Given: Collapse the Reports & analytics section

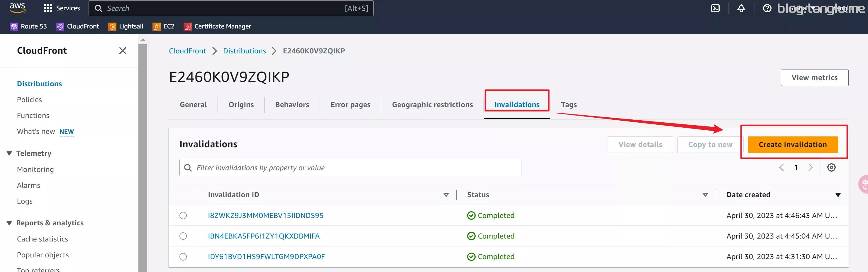Looking at the screenshot, I should click(x=9, y=223).
